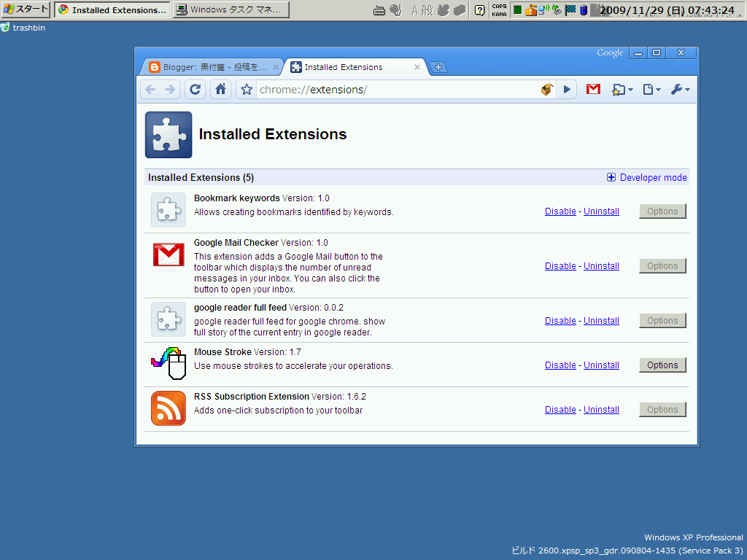747x560 pixels.
Task: Reload the page with the refresh button
Action: coord(196,90)
